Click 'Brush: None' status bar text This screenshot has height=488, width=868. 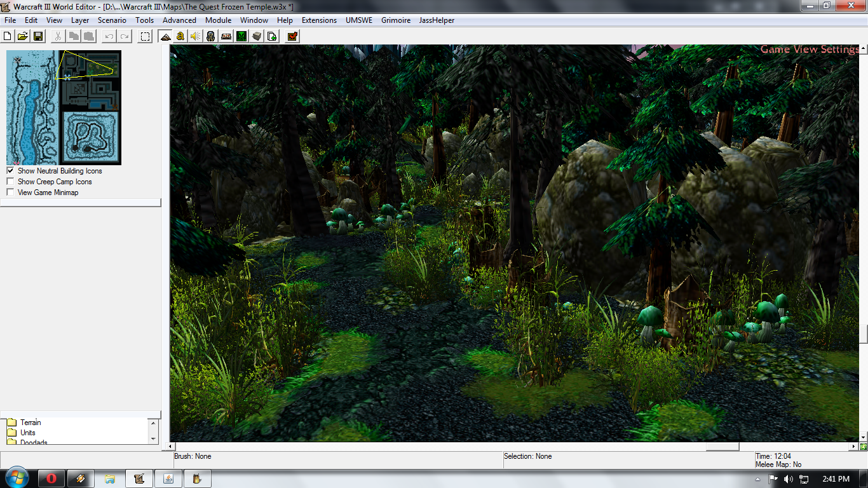click(193, 456)
